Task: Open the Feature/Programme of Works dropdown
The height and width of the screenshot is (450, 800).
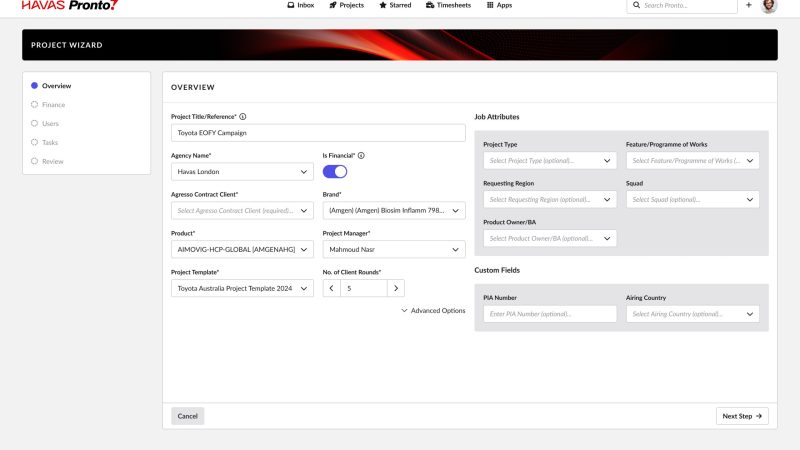Action: click(x=692, y=161)
